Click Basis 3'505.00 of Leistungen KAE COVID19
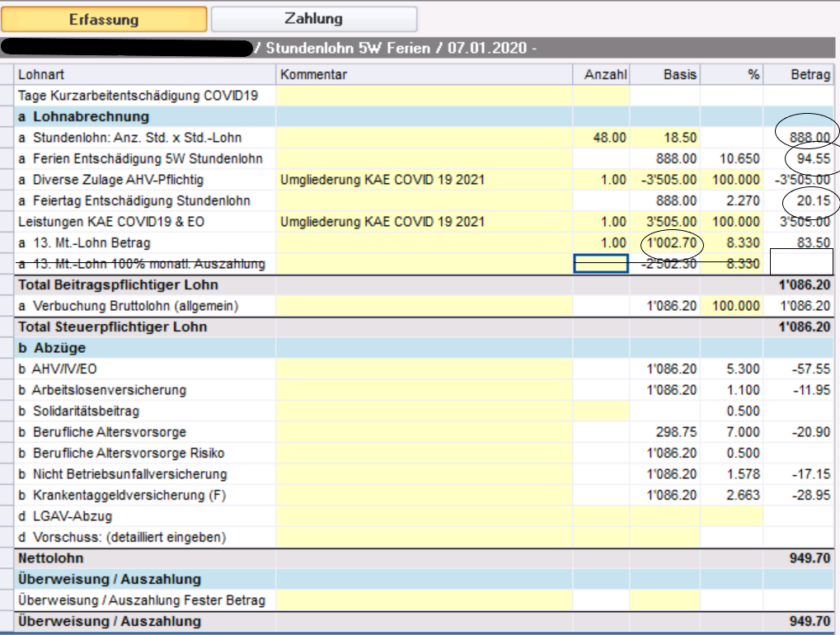Screen dimensions: 840x635 (664, 222)
